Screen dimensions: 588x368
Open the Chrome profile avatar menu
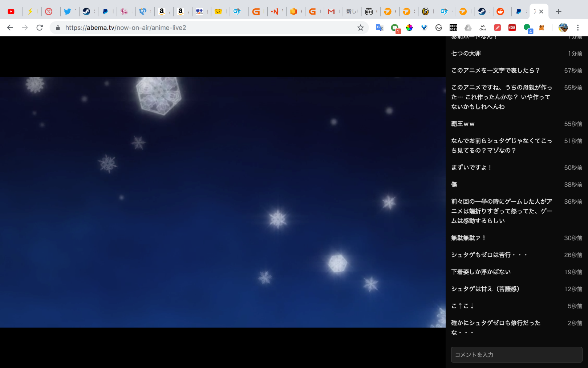(x=563, y=28)
